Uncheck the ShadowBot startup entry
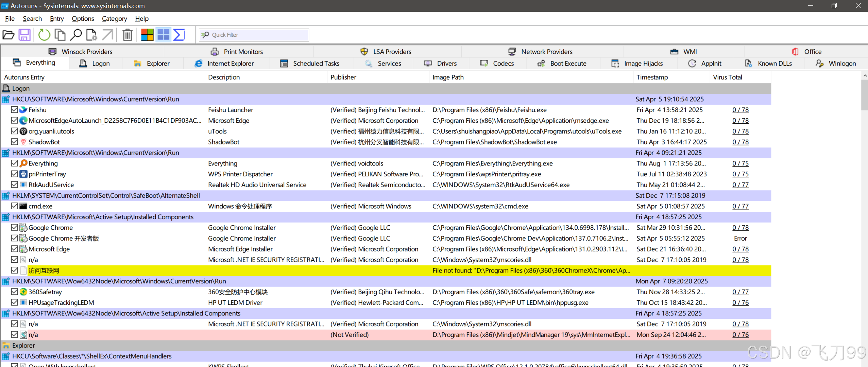The image size is (868, 367). [x=14, y=142]
